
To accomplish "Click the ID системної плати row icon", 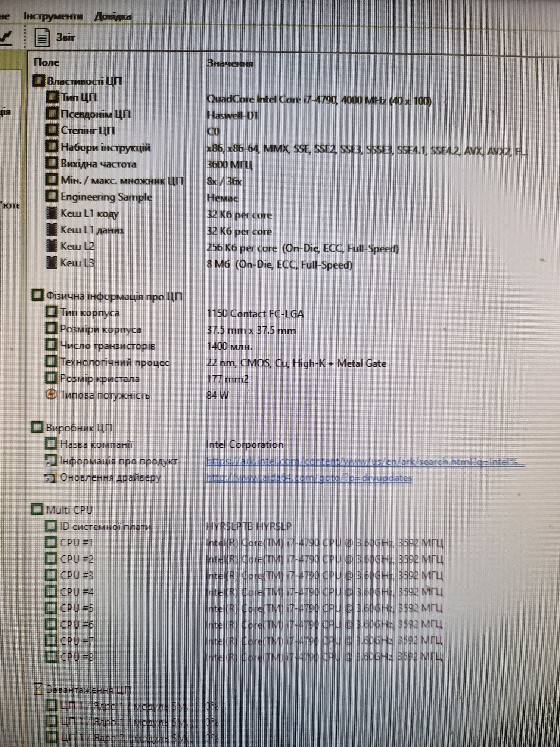I will (51, 526).
